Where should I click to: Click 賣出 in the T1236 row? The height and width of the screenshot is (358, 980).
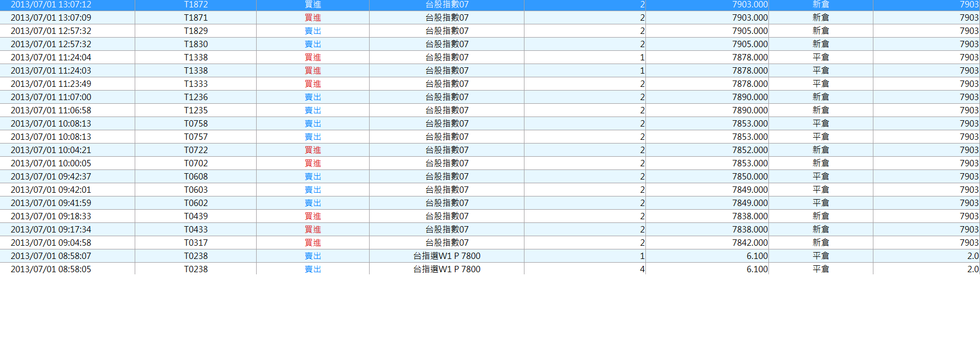(x=313, y=97)
